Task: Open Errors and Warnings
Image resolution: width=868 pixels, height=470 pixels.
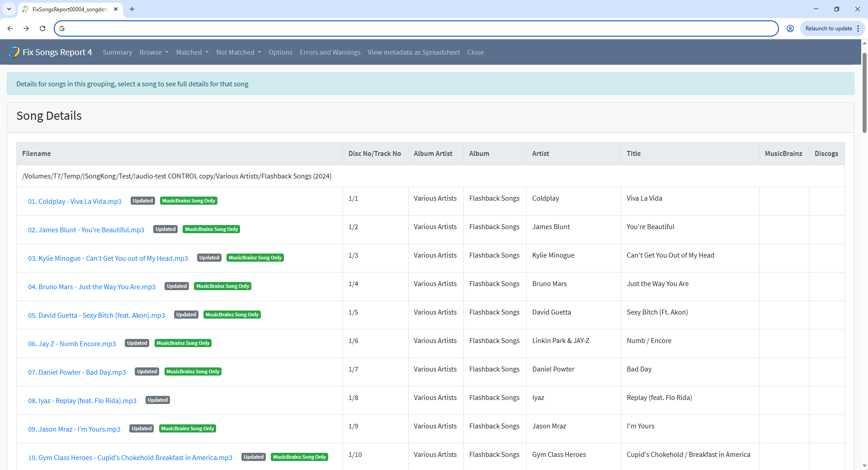Action: 330,52
